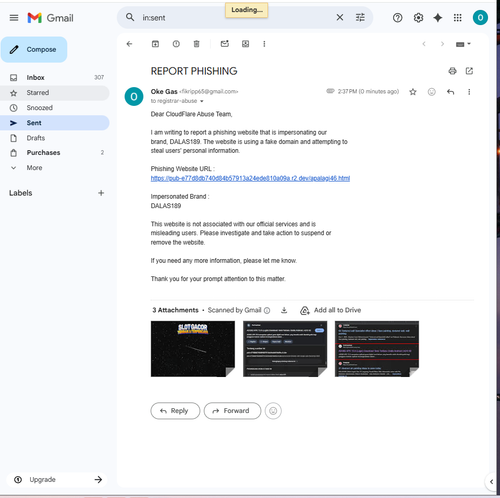
Task: Click the Upgrade storage link
Action: click(57, 479)
